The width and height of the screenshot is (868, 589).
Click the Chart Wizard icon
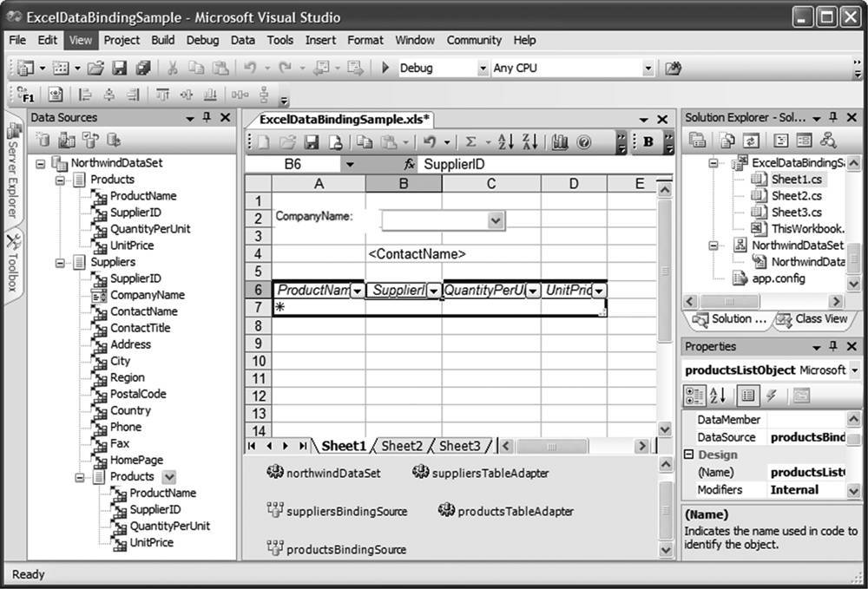coord(559,142)
